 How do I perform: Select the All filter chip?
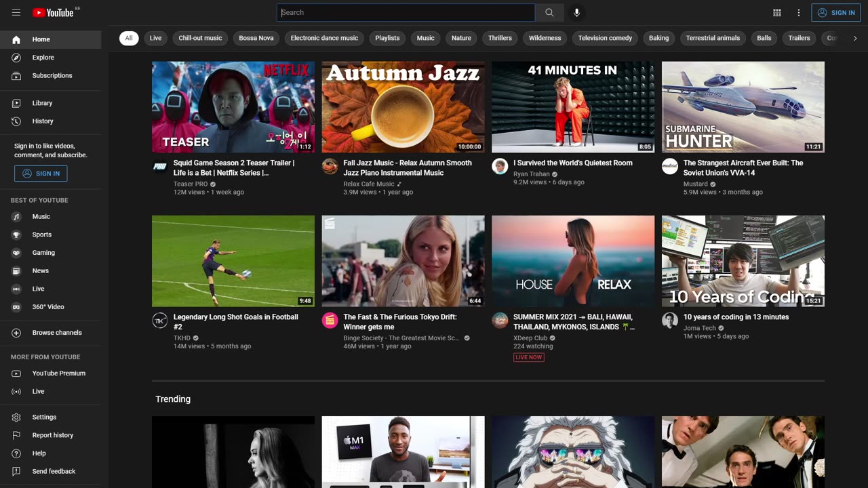[129, 38]
